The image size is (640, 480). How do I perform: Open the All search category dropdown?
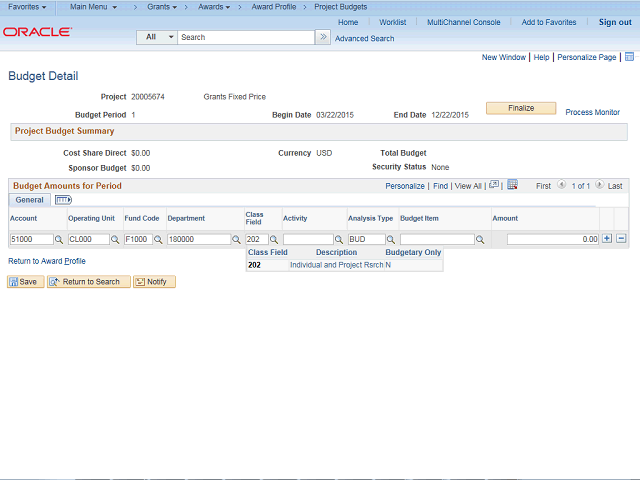(x=157, y=37)
